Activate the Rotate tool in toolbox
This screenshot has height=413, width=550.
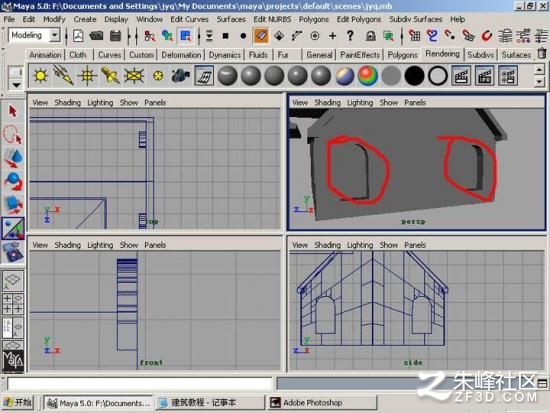(13, 181)
